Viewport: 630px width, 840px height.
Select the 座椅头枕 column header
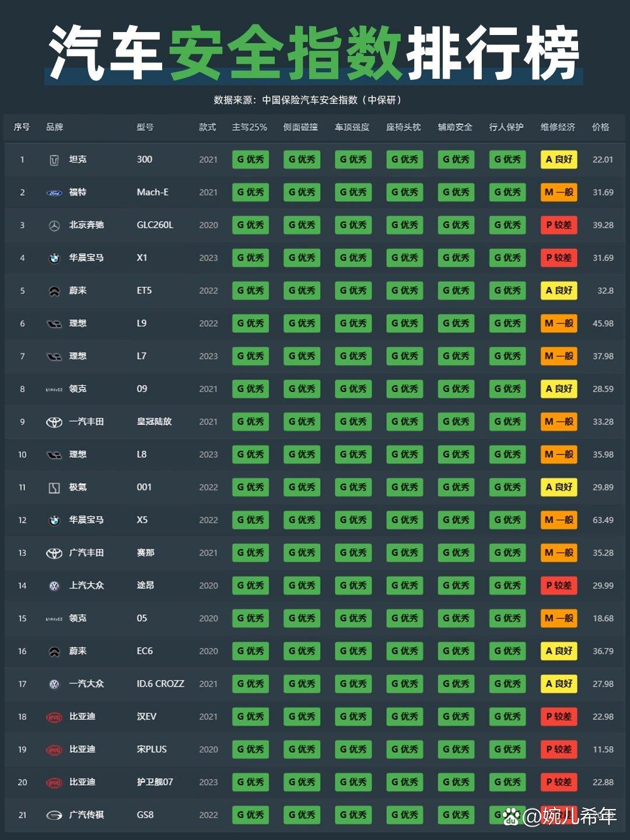pos(404,127)
